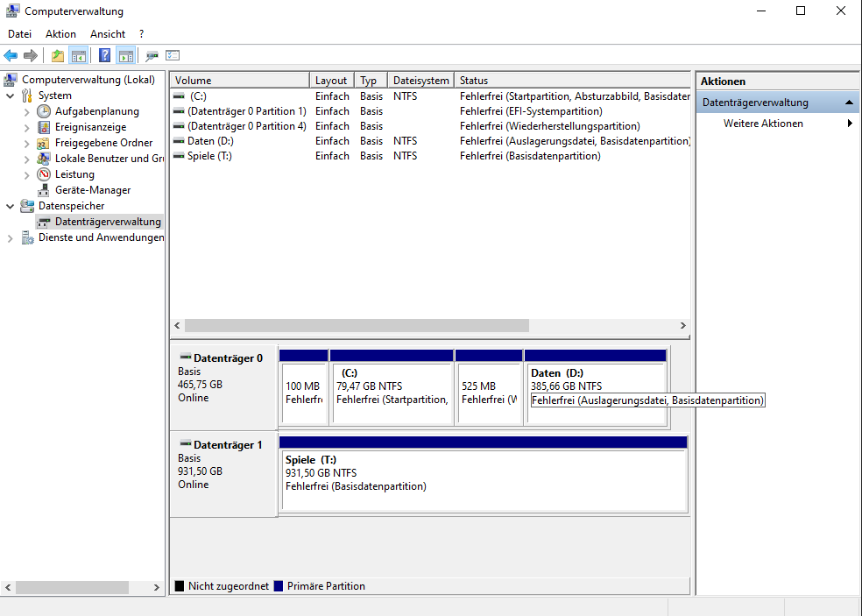Click the Datenspeicher storage icon
The image size is (862, 616).
click(x=27, y=206)
